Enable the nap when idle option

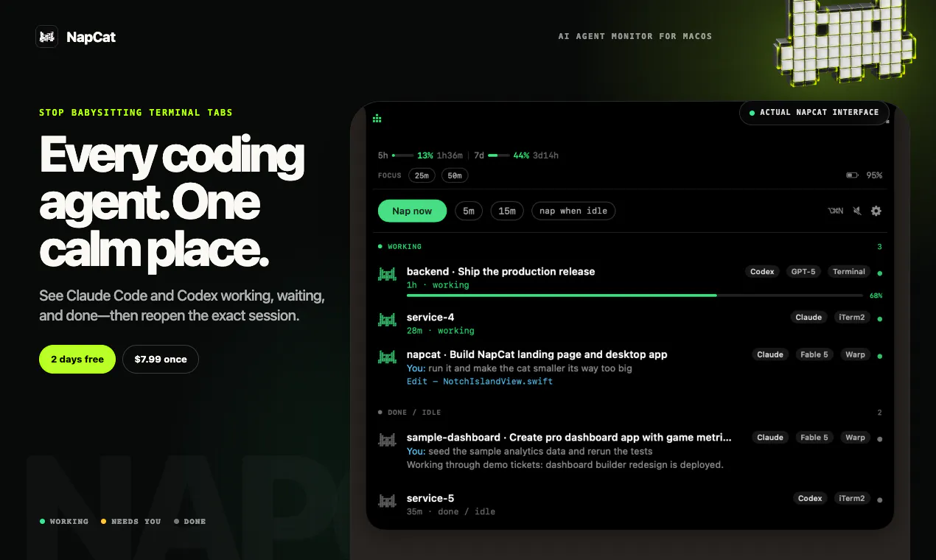click(x=573, y=211)
